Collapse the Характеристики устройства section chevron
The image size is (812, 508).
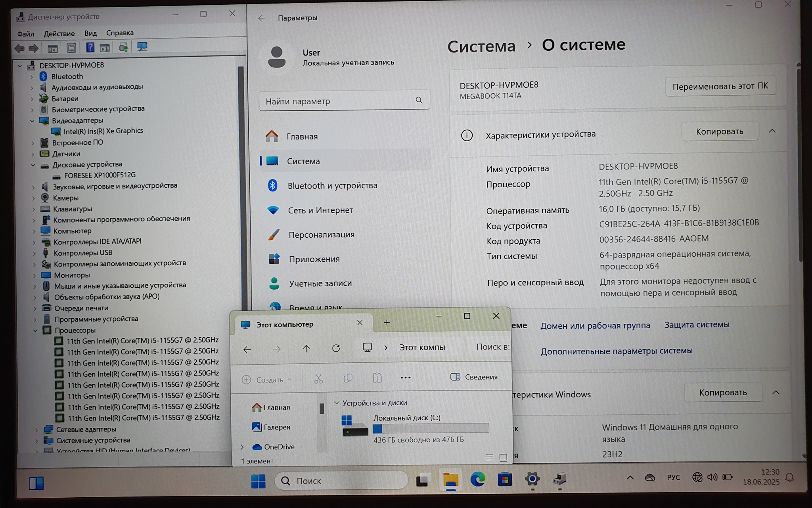[772, 131]
